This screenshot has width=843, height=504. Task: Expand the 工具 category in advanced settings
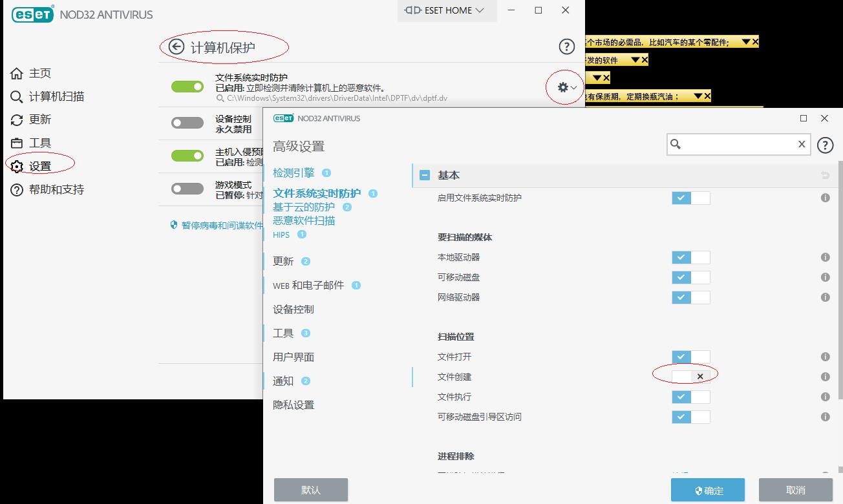click(283, 333)
